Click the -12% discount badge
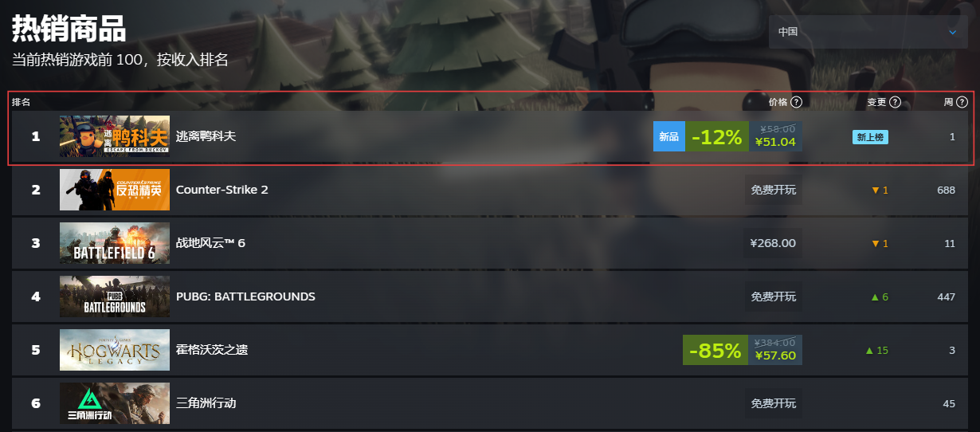980x432 pixels. tap(716, 136)
